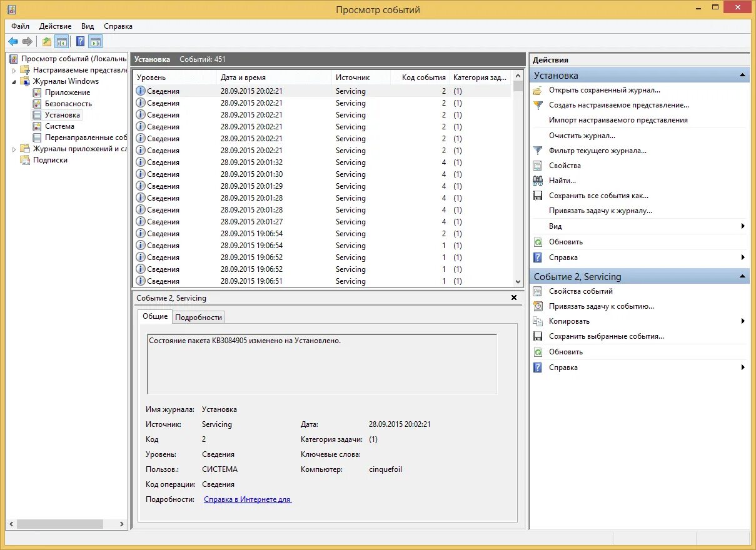Click Очистить журнал action
Image resolution: width=756 pixels, height=550 pixels.
coord(582,136)
